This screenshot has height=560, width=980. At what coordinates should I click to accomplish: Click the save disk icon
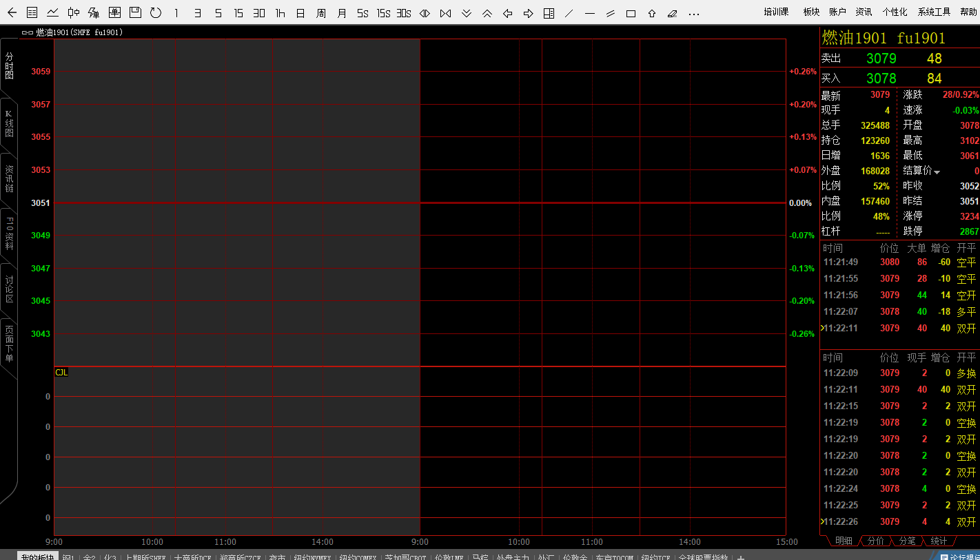pos(135,12)
